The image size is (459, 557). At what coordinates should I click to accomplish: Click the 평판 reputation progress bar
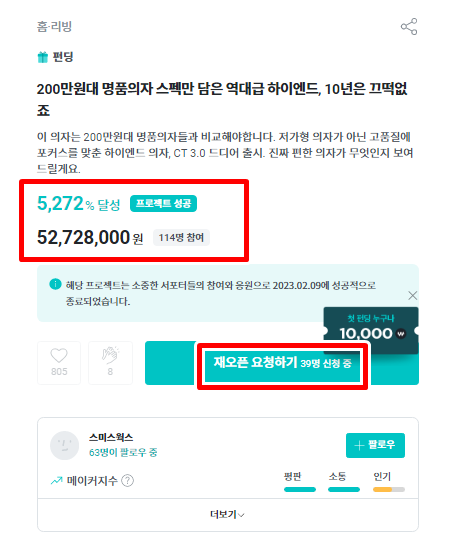pos(300,489)
